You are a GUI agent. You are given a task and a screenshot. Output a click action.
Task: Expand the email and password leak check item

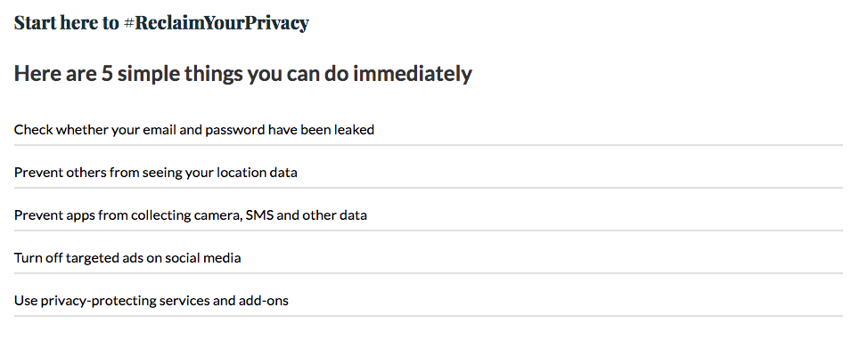point(193,130)
